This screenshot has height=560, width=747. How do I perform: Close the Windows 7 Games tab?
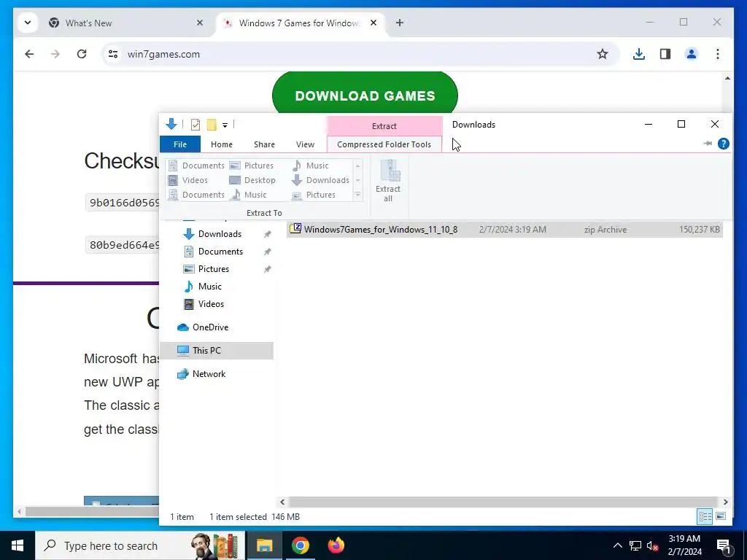point(373,23)
